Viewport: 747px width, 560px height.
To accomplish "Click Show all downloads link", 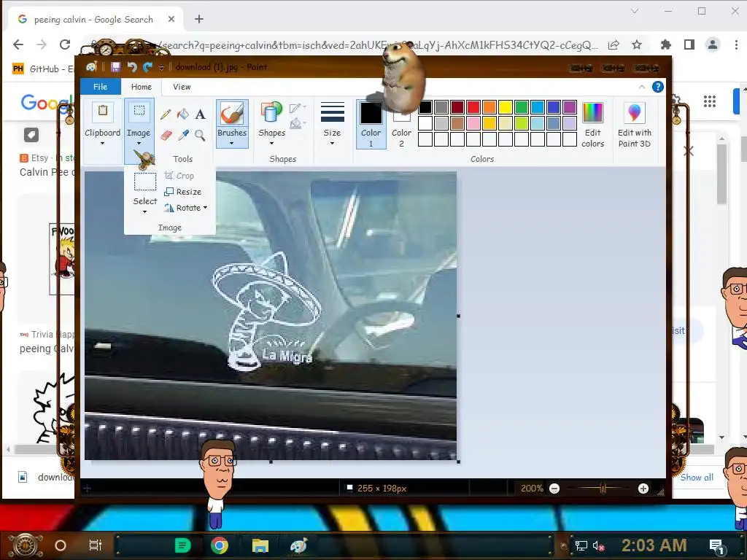I will (697, 477).
